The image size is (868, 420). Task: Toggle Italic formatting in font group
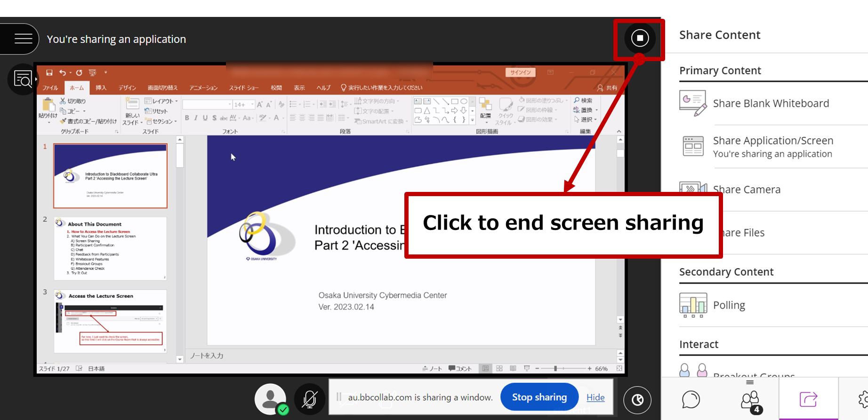point(196,118)
